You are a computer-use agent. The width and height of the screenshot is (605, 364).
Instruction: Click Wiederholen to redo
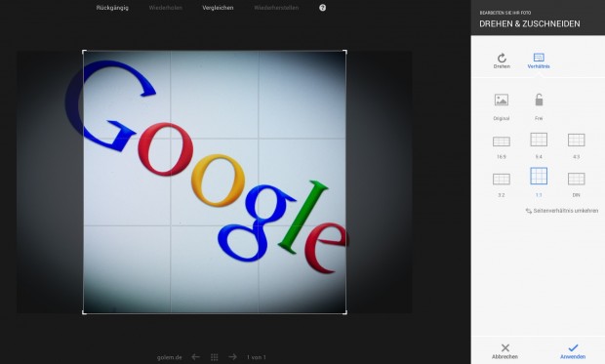166,8
